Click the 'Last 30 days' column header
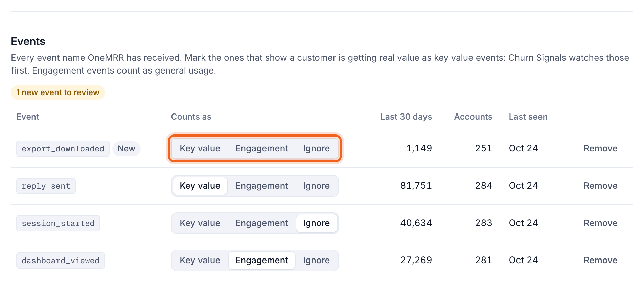 point(406,117)
